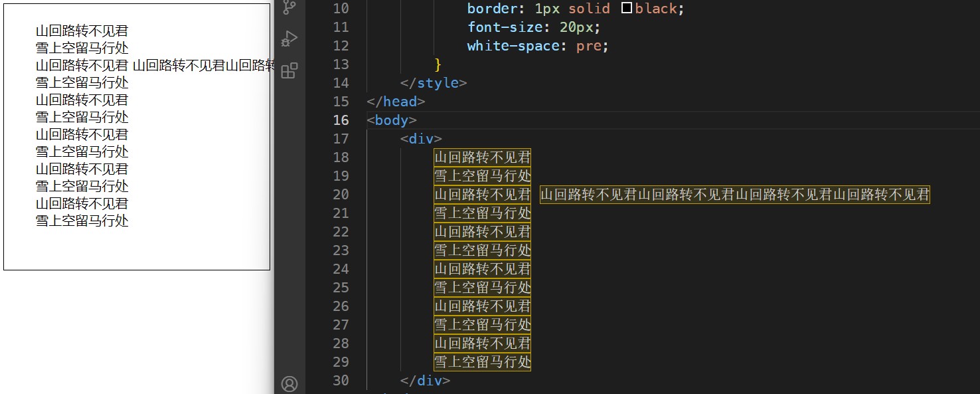Click the 'font-size' property on line 11

coord(505,27)
